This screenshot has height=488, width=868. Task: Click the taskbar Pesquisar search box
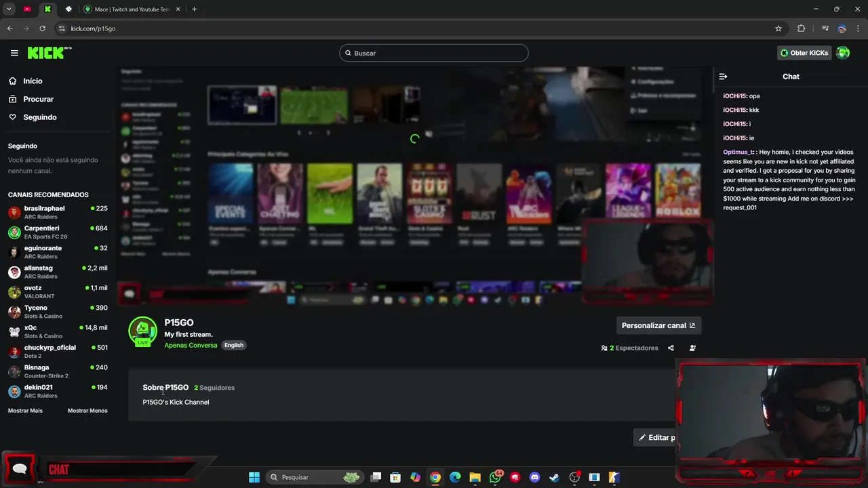313,477
